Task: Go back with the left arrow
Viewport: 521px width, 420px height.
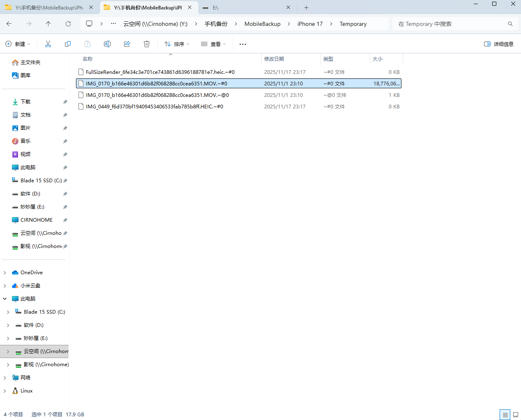Action: (x=9, y=24)
